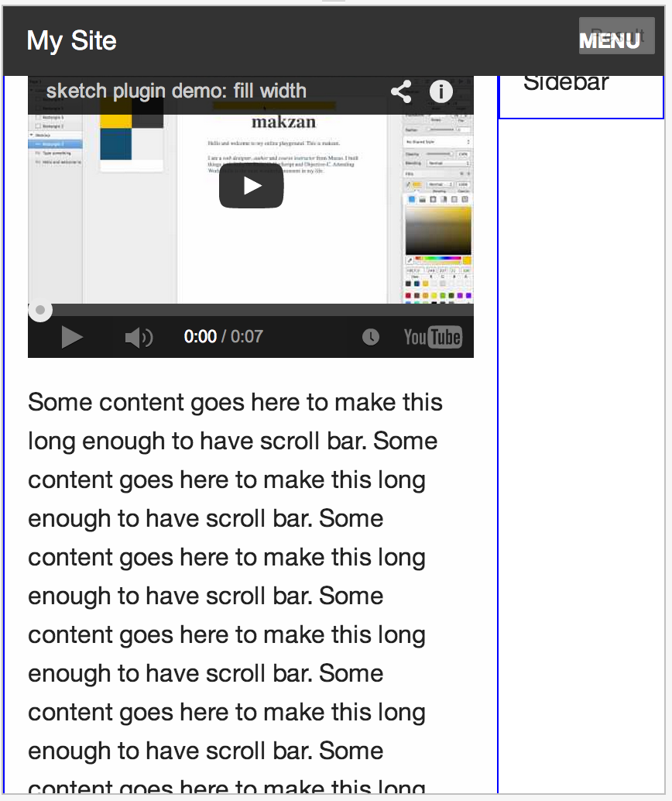The image size is (672, 801).
Task: Click the yellow square in the video preview
Action: (x=116, y=114)
